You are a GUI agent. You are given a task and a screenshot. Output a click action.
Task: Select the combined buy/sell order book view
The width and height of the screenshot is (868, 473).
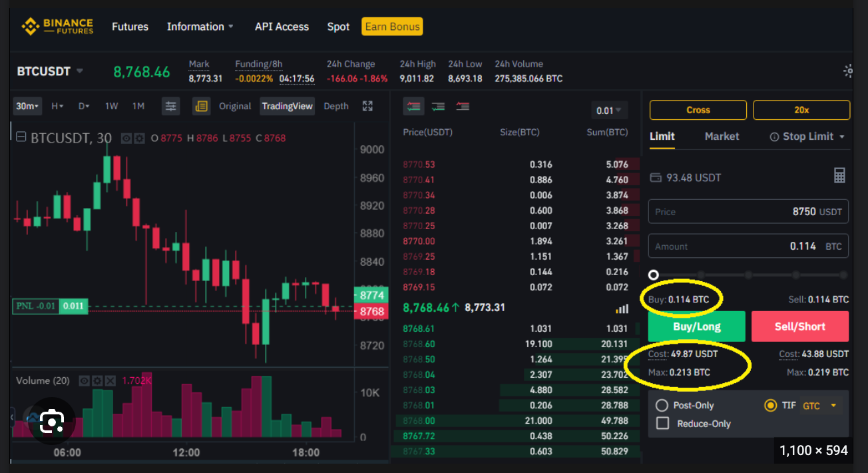pyautogui.click(x=413, y=106)
